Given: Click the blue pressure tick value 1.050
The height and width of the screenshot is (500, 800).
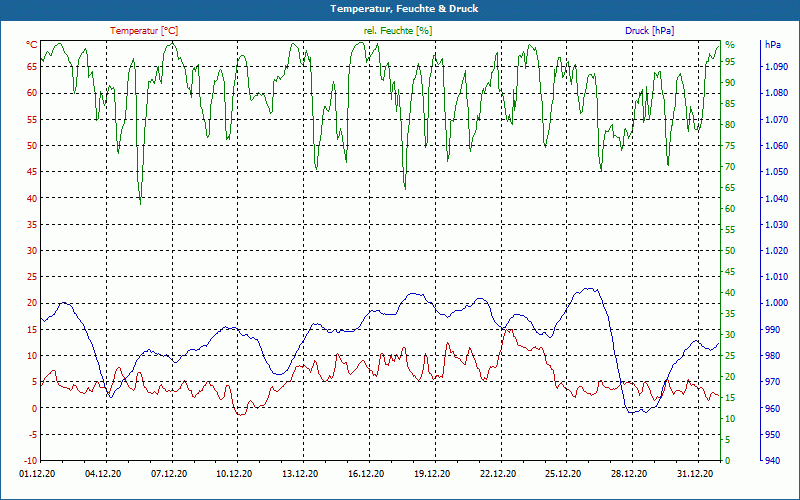Looking at the screenshot, I should (x=777, y=172).
